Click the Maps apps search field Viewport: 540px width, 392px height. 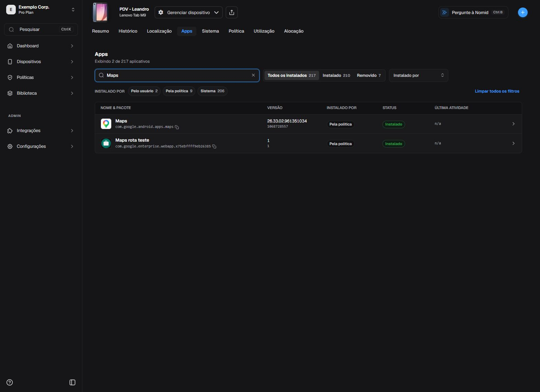tap(177, 75)
